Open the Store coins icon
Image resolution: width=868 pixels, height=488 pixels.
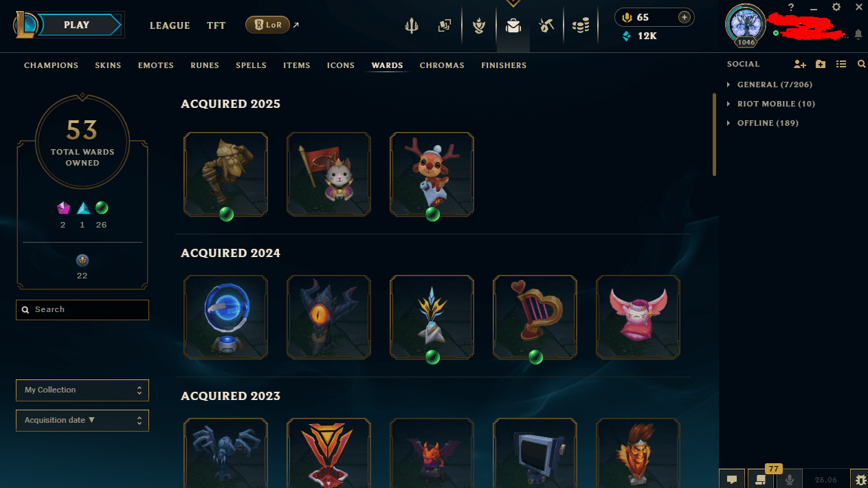pyautogui.click(x=581, y=26)
